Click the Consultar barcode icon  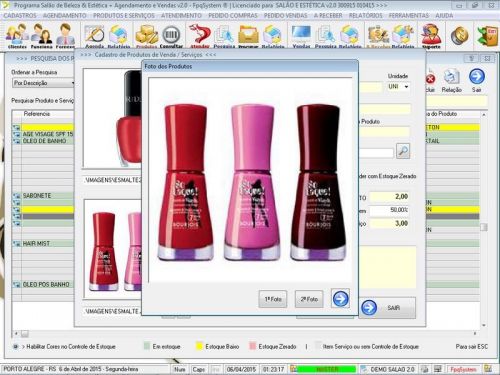[x=171, y=36]
